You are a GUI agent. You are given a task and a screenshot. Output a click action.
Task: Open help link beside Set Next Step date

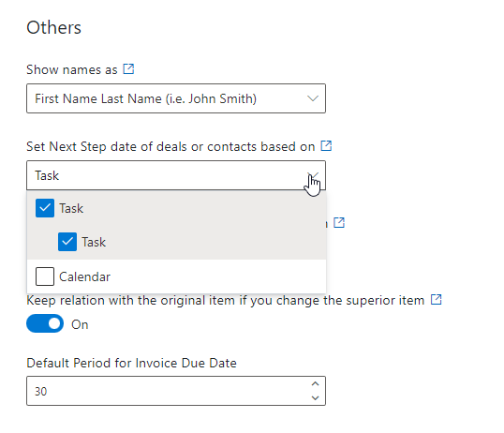pyautogui.click(x=326, y=145)
